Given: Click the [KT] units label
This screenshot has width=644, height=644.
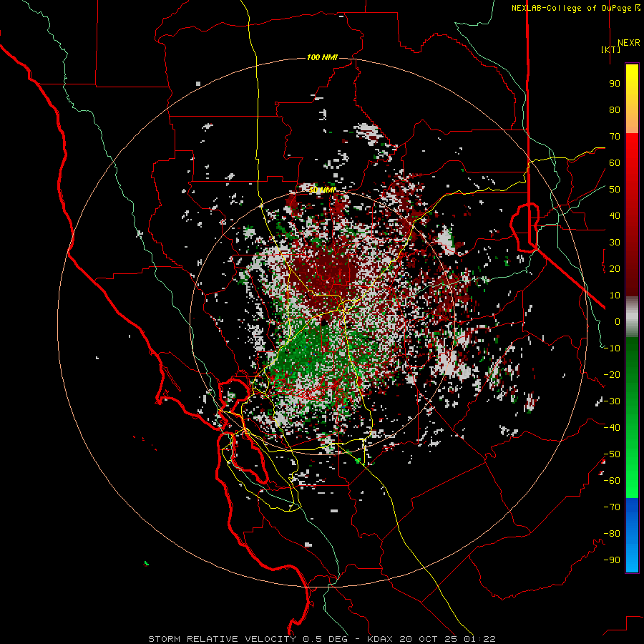Looking at the screenshot, I should tap(611, 49).
